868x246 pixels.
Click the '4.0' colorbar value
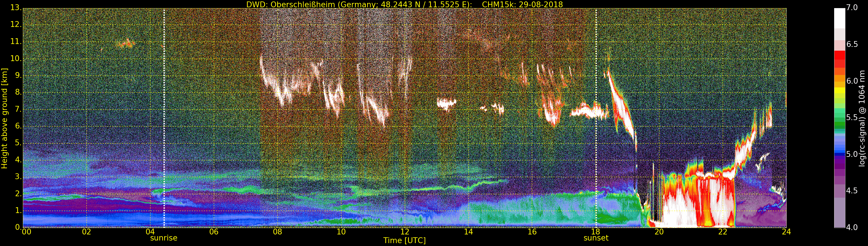(x=852, y=227)
